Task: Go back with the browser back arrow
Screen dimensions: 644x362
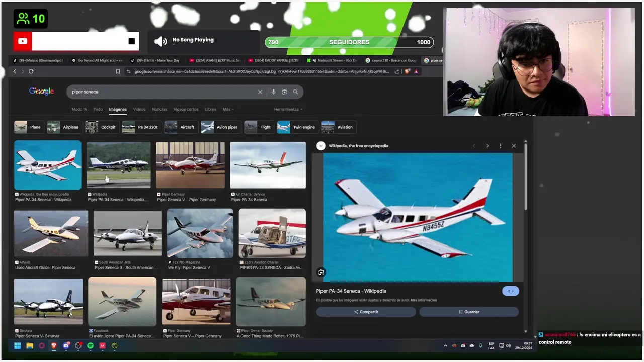Action: click(x=15, y=71)
